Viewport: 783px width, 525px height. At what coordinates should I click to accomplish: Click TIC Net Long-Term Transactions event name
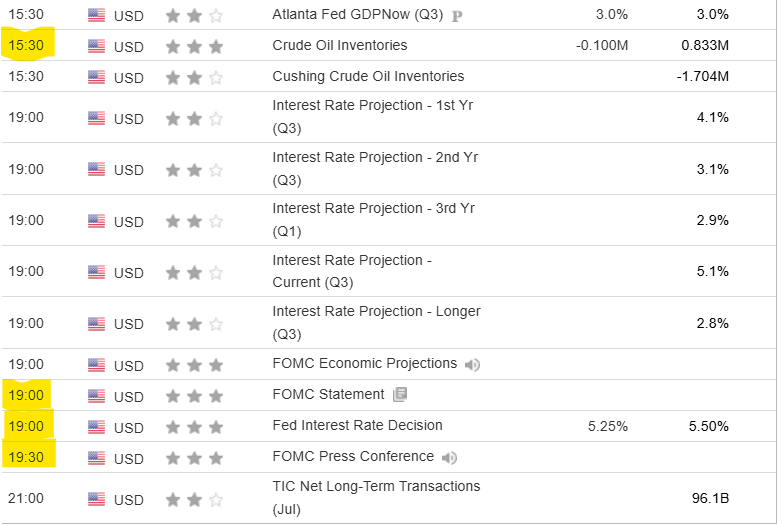(x=376, y=497)
